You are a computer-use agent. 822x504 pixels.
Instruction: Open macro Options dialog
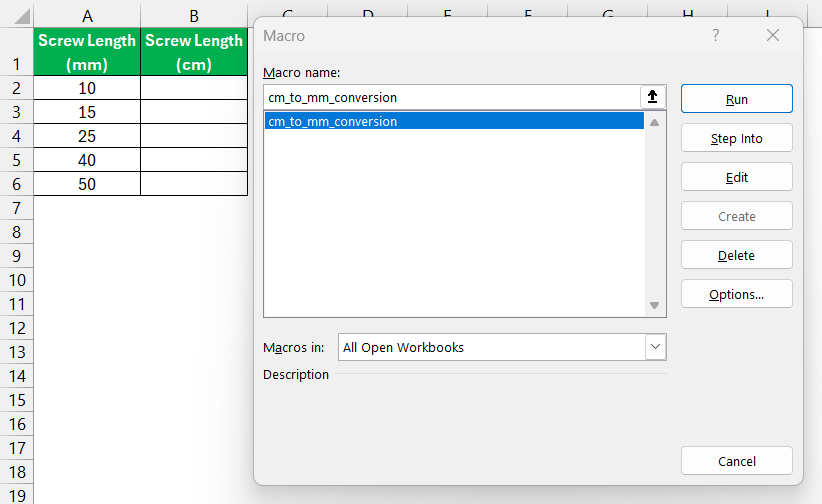(737, 294)
